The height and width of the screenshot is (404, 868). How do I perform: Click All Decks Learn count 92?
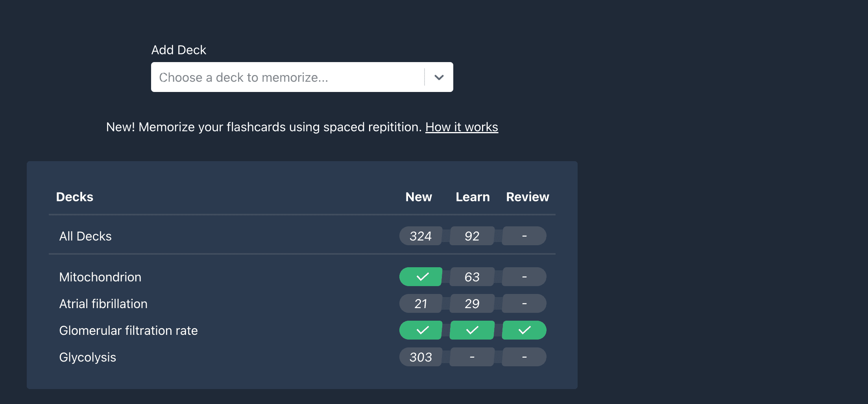point(472,236)
